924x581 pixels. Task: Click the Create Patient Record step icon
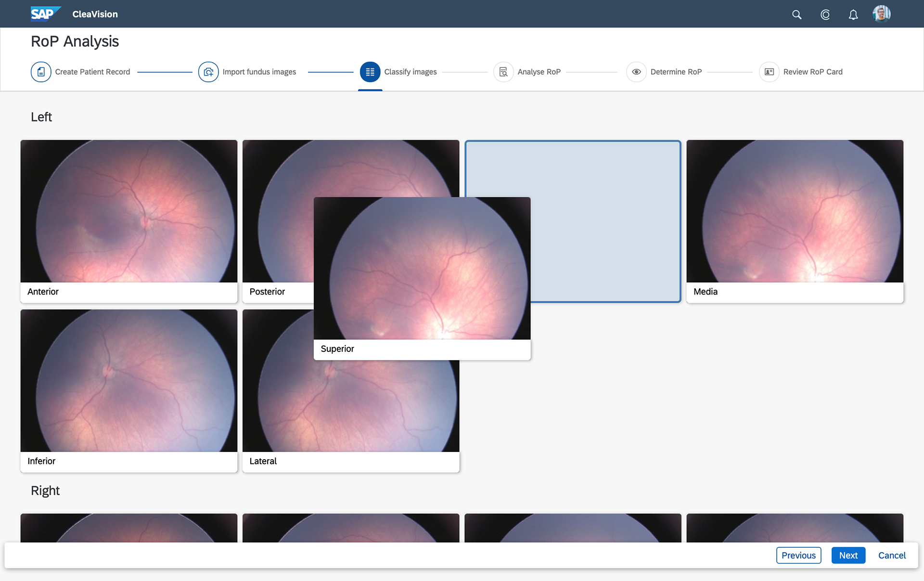click(x=41, y=72)
